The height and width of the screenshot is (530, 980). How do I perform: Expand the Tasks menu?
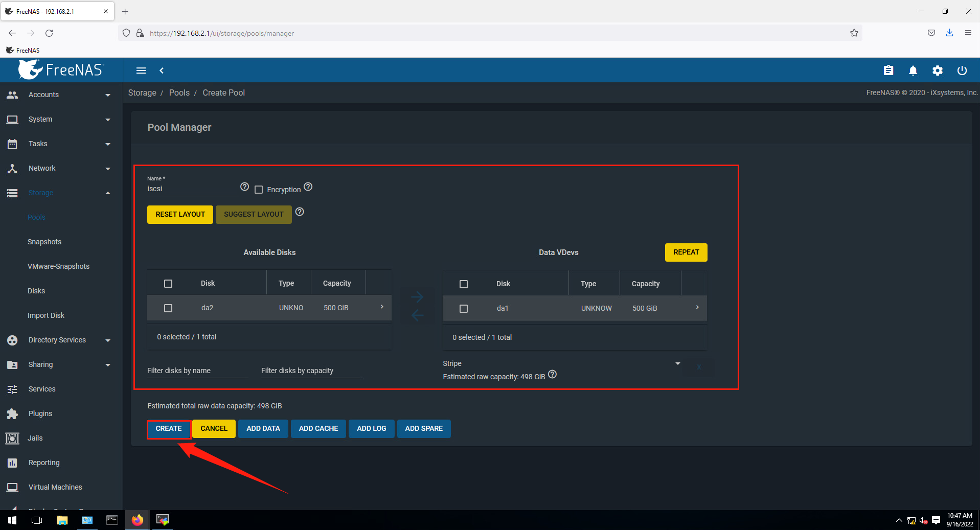click(61, 144)
